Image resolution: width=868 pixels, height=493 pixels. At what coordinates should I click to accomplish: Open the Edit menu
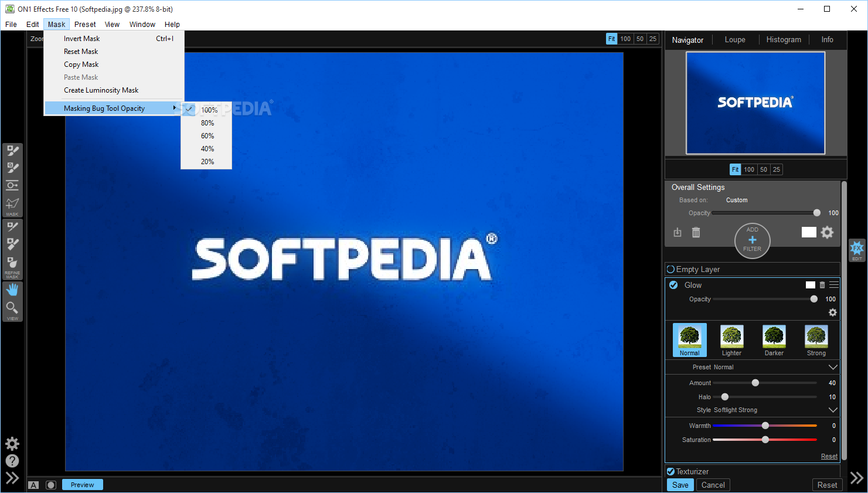33,25
